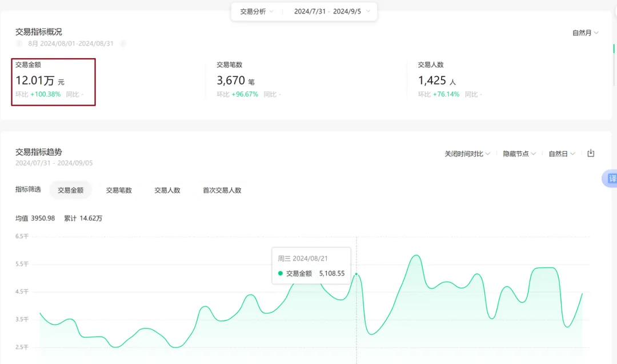The width and height of the screenshot is (617, 364).
Task: Select the 交易笔数 metric filter tab
Action: (119, 190)
